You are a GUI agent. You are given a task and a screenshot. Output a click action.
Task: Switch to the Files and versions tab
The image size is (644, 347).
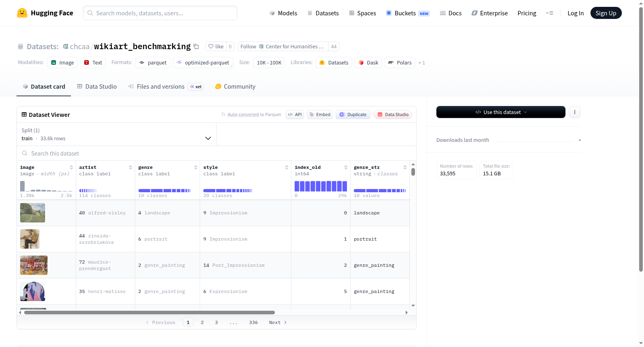[x=165, y=86]
